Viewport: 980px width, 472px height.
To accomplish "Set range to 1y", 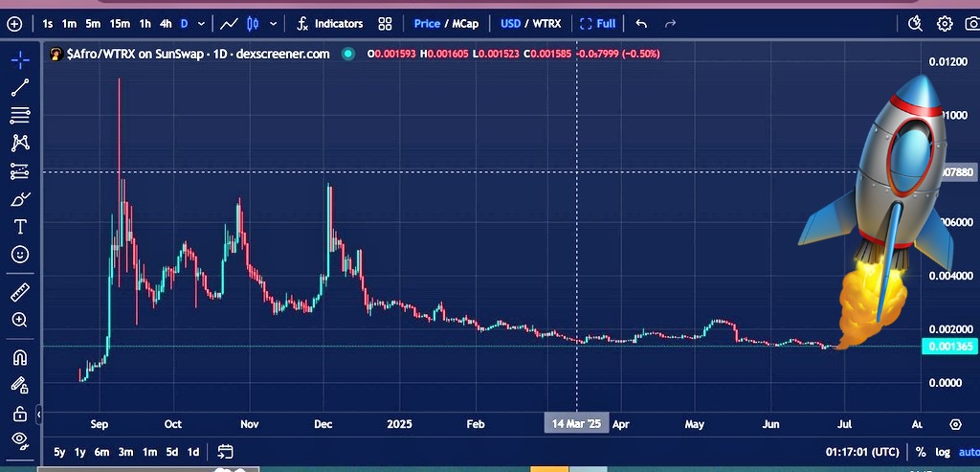I will [x=80, y=452].
